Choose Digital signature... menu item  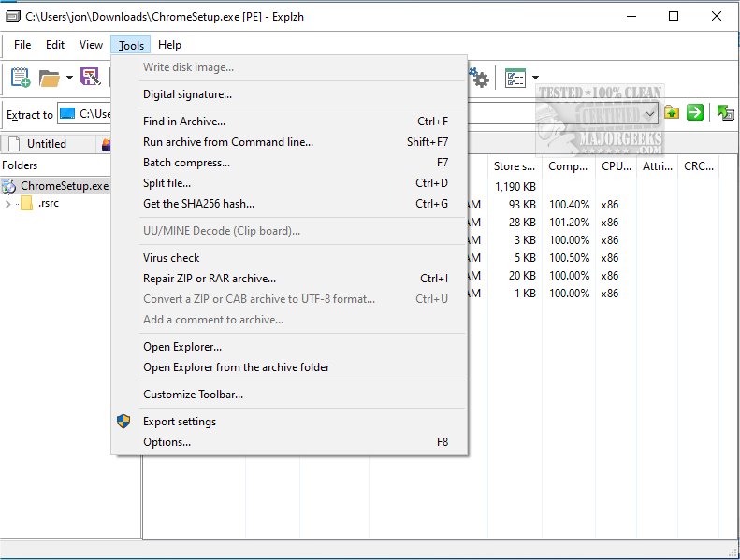pos(290,94)
